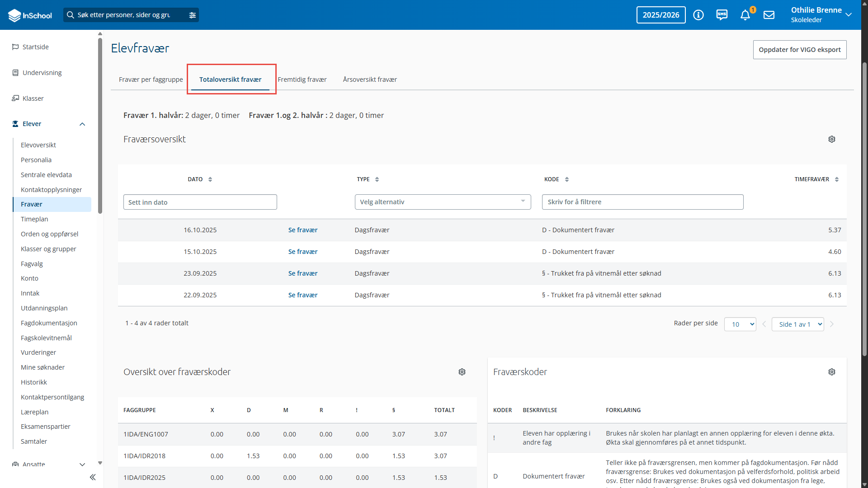The height and width of the screenshot is (488, 868).
Task: Open Fraværskoder panel settings gear
Action: [832, 372]
